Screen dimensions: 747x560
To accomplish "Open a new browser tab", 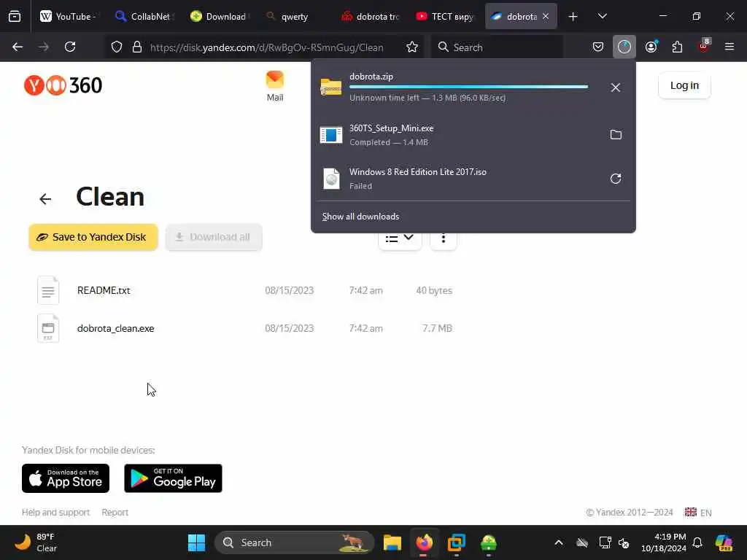I will pyautogui.click(x=573, y=17).
